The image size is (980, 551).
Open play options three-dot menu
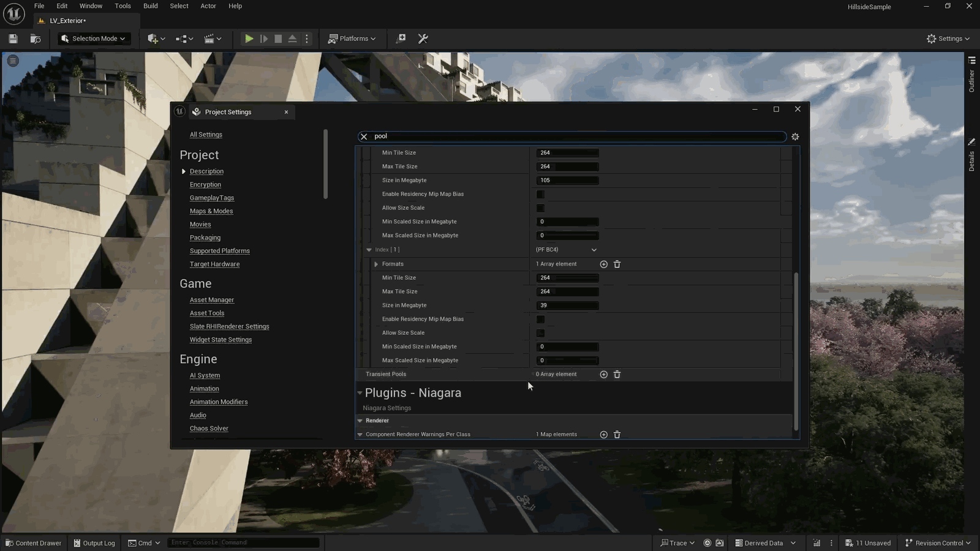pos(307,39)
